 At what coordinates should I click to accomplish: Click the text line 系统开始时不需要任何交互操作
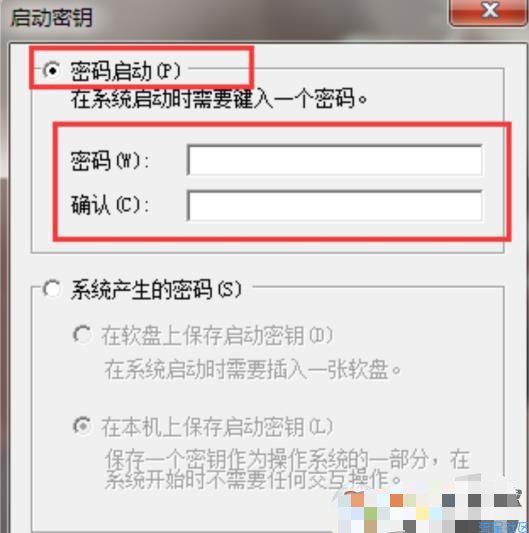coord(253,479)
